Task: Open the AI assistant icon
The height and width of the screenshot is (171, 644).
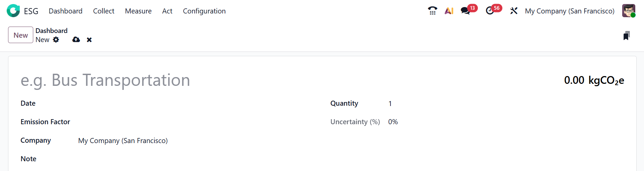Action: (x=449, y=11)
